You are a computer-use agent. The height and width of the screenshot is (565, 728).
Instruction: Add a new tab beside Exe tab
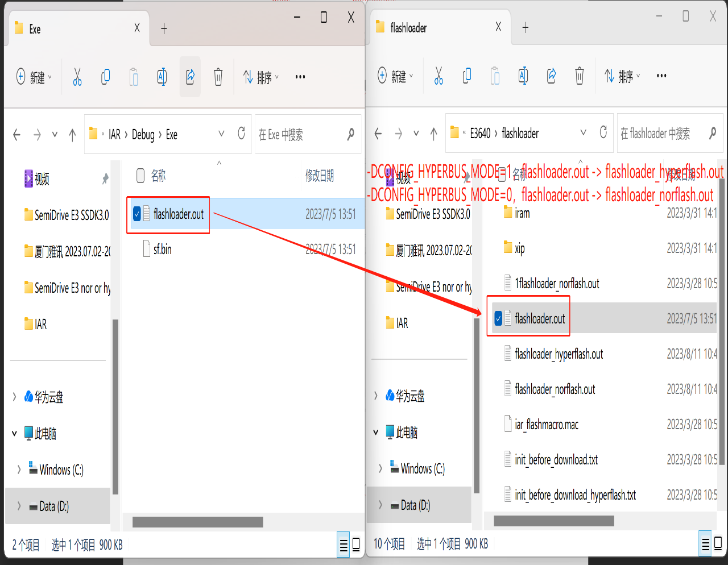(164, 28)
